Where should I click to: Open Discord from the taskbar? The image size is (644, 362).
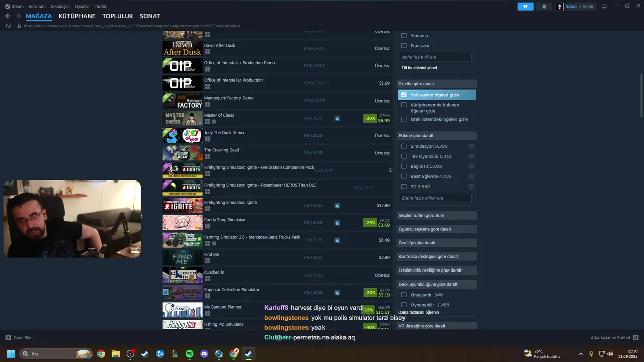tap(204, 354)
